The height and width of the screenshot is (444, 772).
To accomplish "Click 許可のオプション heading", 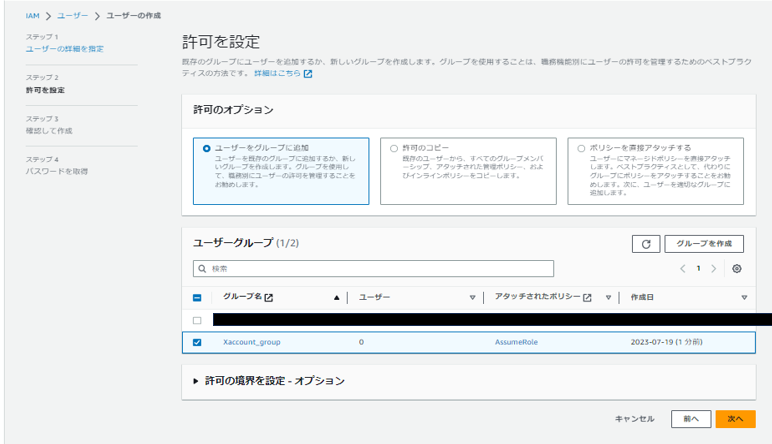I will pos(233,110).
